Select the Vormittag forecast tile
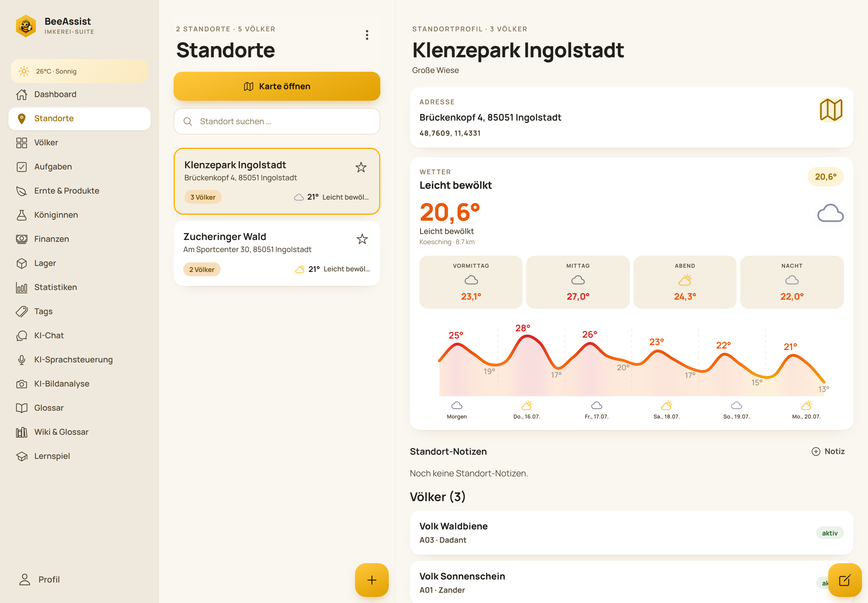 tap(471, 282)
